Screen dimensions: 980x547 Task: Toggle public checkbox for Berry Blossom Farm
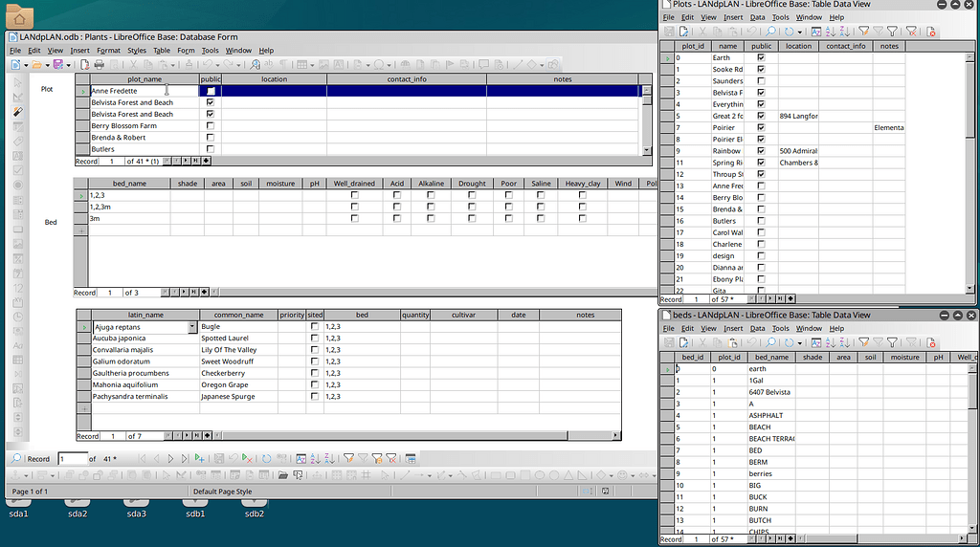(211, 126)
